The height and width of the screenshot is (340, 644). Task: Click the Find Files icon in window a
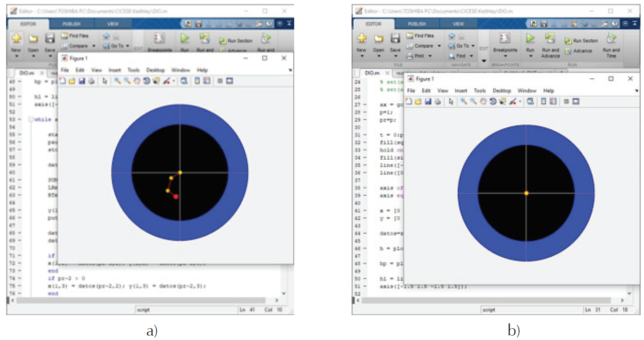point(65,35)
